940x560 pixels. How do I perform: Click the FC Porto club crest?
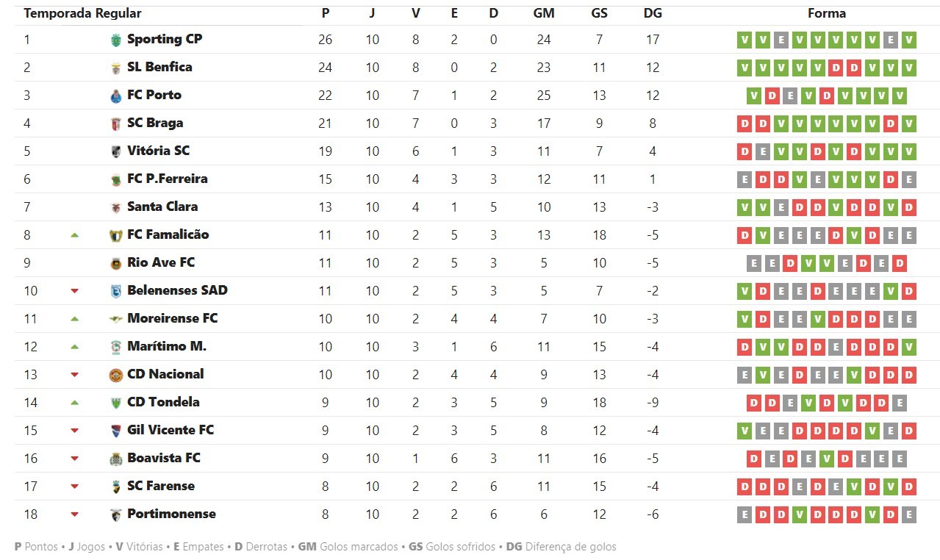pyautogui.click(x=115, y=96)
